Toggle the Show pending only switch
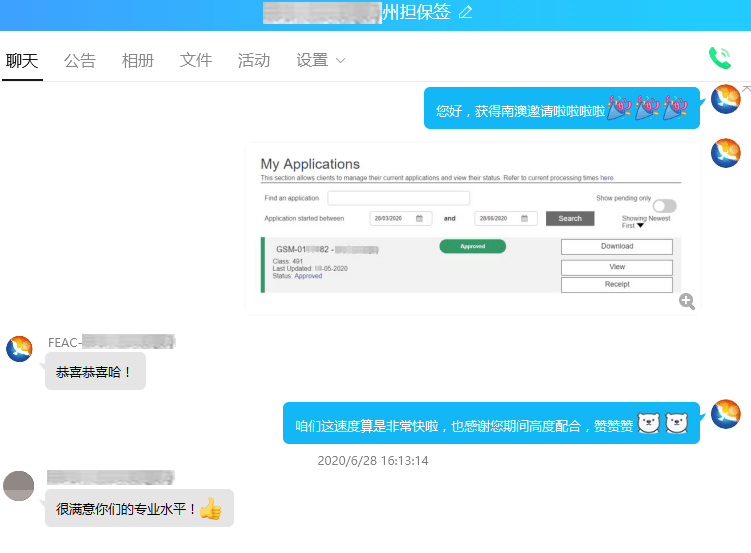 [x=664, y=206]
